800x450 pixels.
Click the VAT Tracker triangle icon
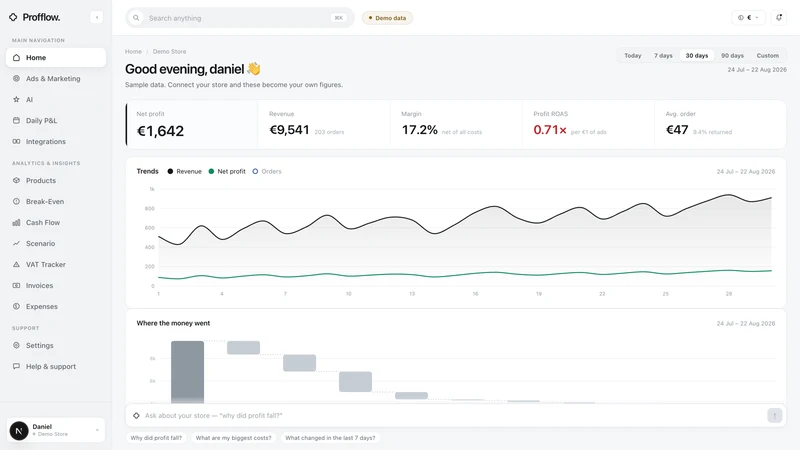coord(16,264)
